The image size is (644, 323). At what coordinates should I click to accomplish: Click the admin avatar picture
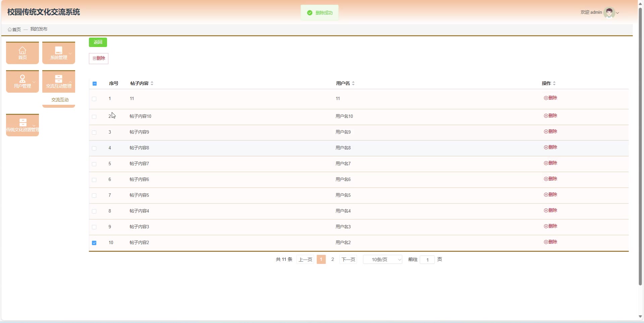tap(609, 12)
